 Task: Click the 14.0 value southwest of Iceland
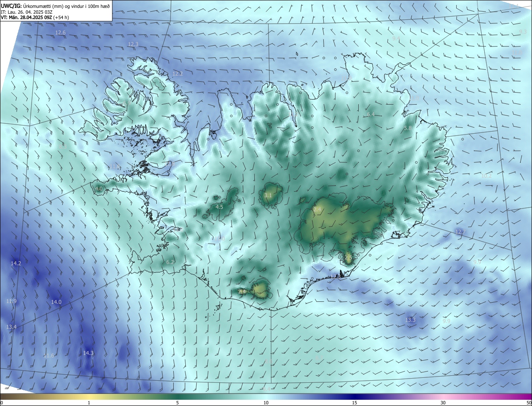[56, 302]
